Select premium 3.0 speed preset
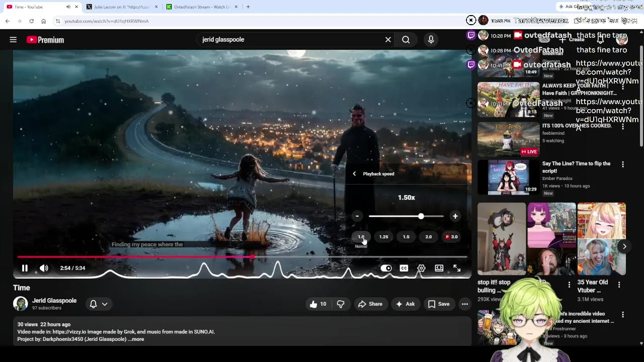This screenshot has height=362, width=644. tap(451, 237)
